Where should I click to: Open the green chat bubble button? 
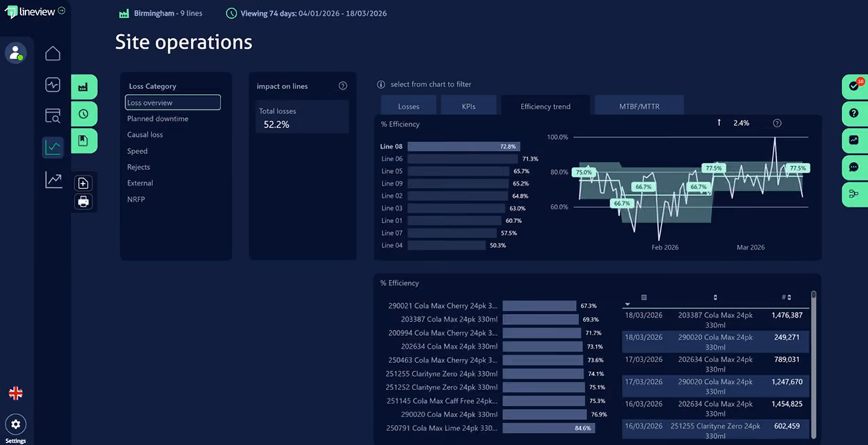[855, 168]
